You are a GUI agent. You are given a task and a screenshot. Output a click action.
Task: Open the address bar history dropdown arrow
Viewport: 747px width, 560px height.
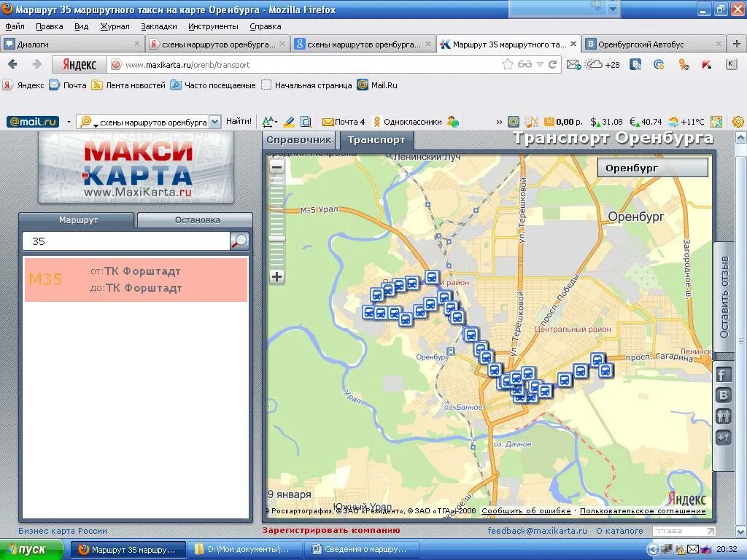tap(540, 64)
